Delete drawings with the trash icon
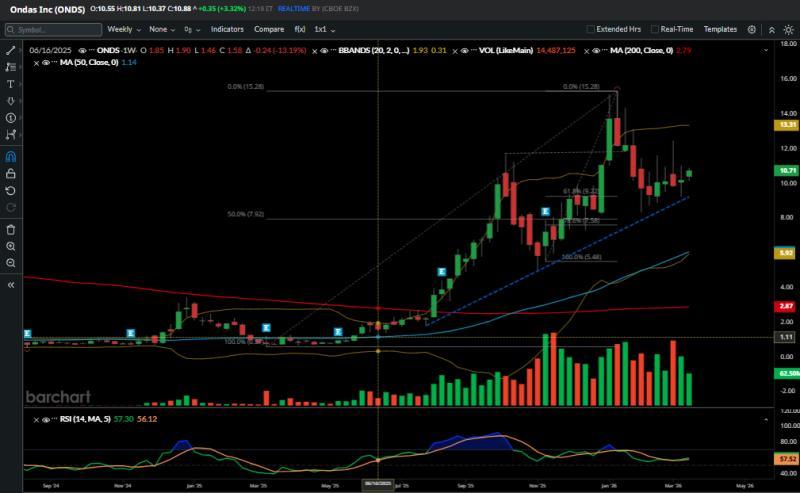 tap(11, 229)
